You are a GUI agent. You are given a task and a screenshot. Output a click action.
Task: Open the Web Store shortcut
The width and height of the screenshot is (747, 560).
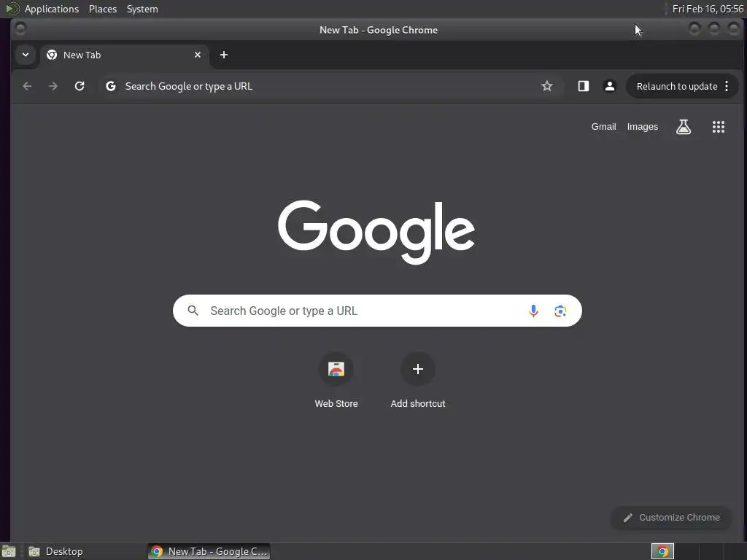coord(336,381)
